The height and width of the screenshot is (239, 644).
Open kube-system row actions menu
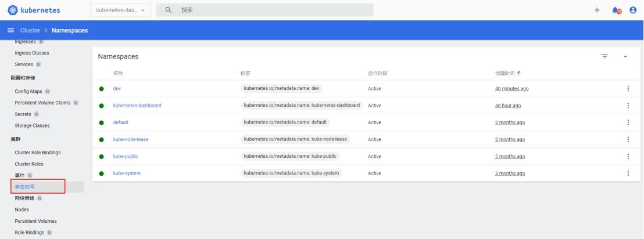(x=628, y=173)
